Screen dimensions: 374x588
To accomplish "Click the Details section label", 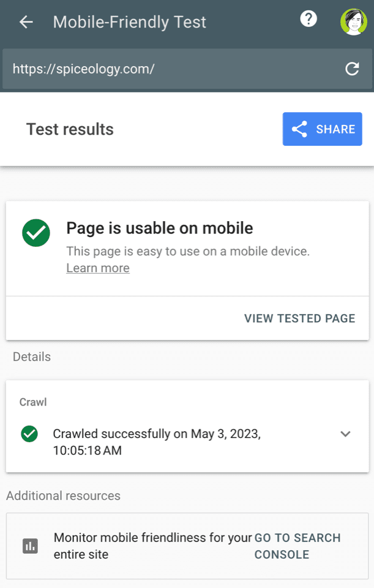I will tap(31, 356).
